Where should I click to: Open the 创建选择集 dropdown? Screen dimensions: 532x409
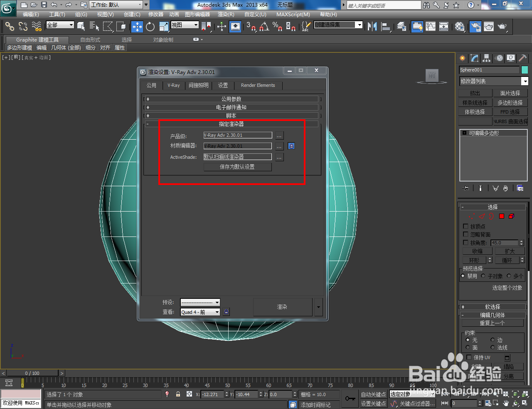click(x=338, y=25)
